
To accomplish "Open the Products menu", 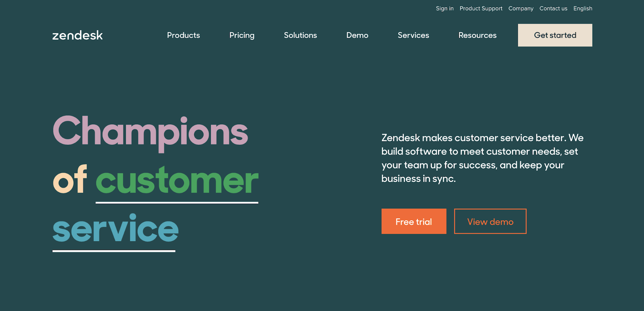I will [183, 35].
